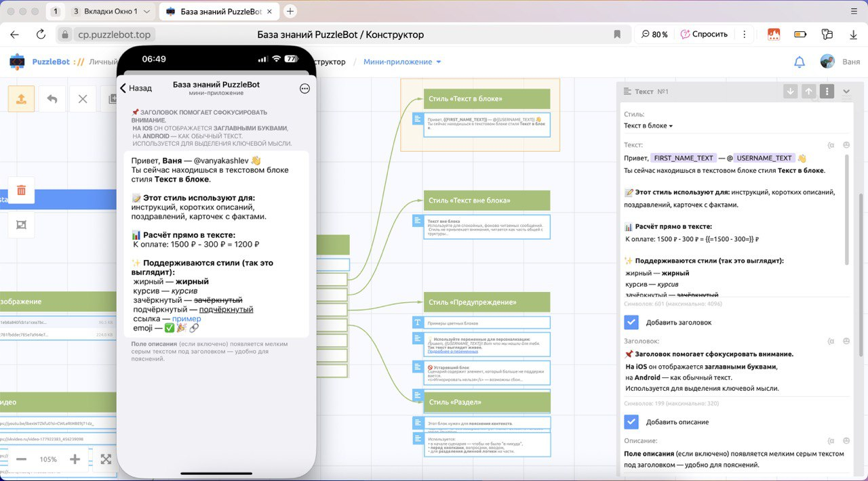Click the PuzzleBot logo icon
Screen dimensions: 868x481
tap(18, 62)
